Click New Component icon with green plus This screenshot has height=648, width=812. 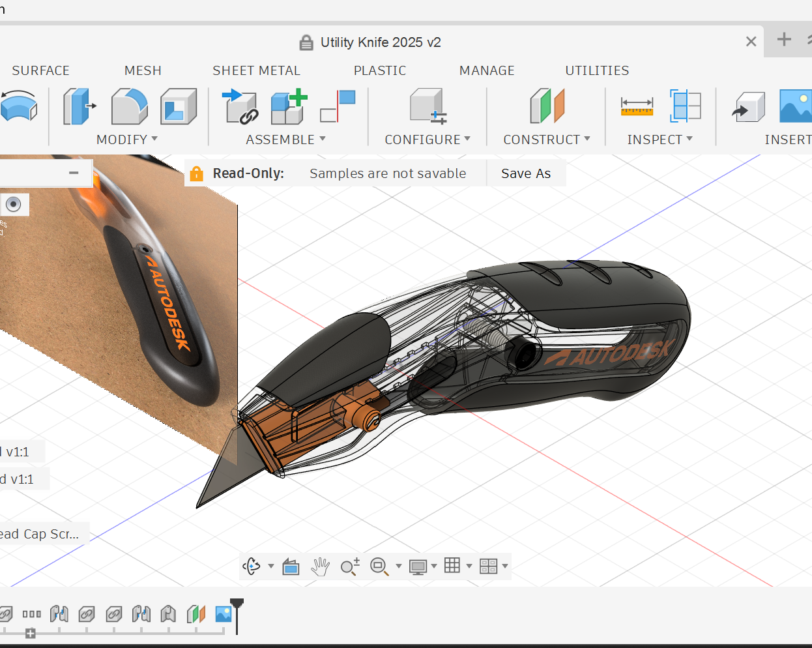289,107
